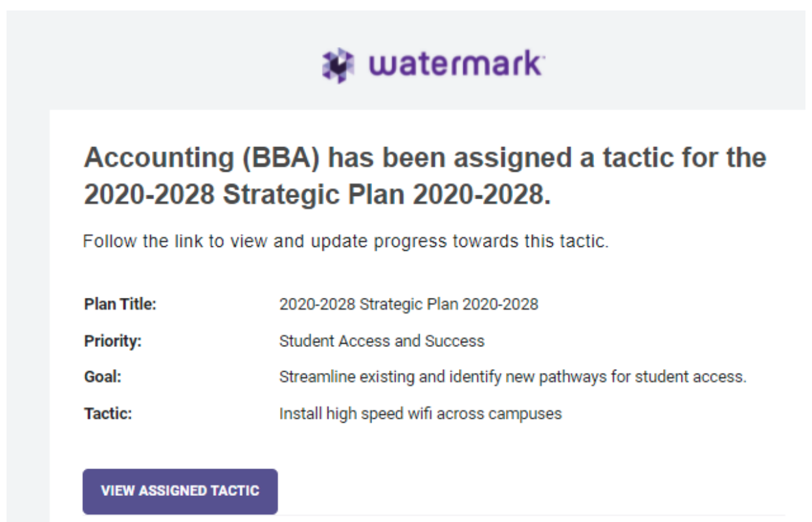Select the 'Accounting (BBA) has been assigned' heading line
Viewport: 812px width, 522px height.
(x=425, y=158)
